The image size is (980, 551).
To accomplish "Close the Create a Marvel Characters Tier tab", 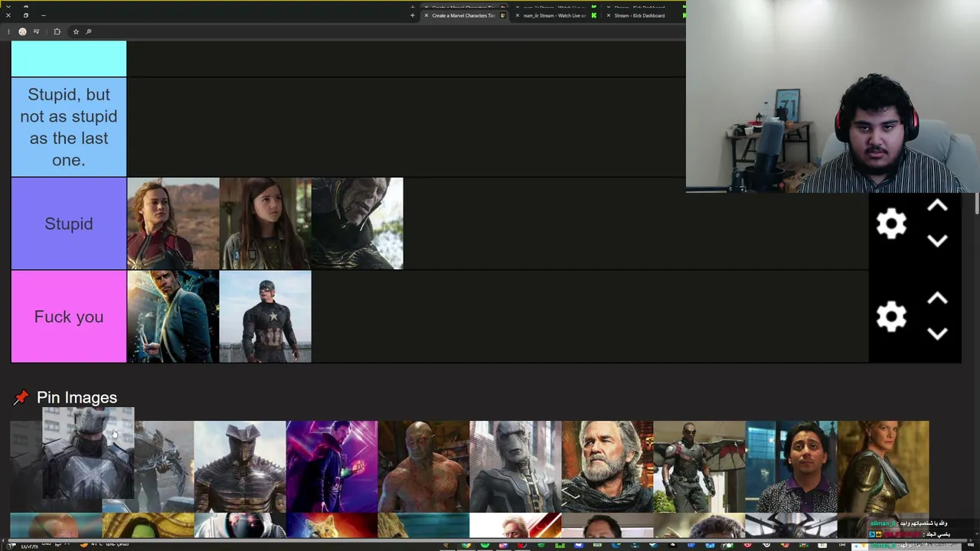I will (426, 15).
